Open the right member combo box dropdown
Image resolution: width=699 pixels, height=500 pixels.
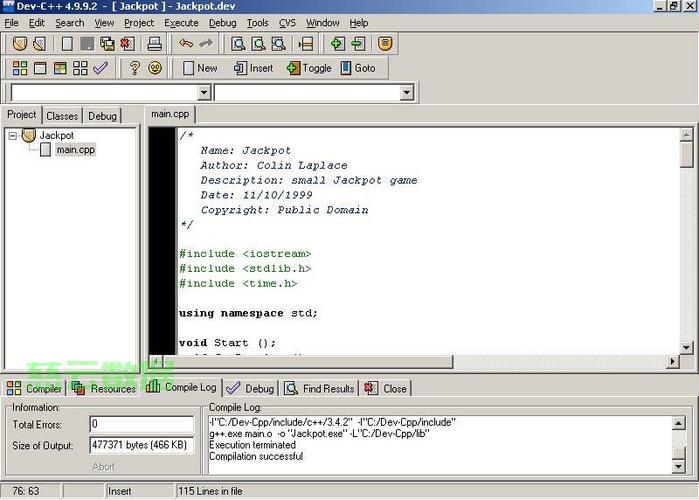tap(407, 93)
